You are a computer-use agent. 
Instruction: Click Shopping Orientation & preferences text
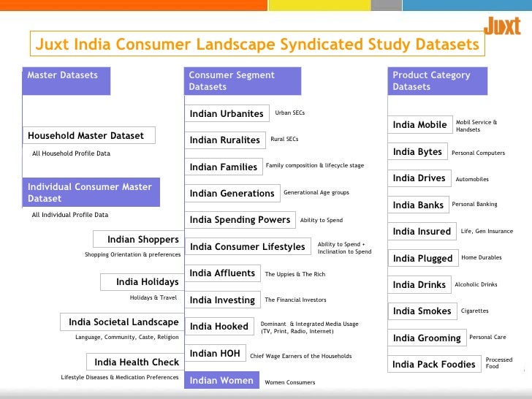click(x=133, y=254)
